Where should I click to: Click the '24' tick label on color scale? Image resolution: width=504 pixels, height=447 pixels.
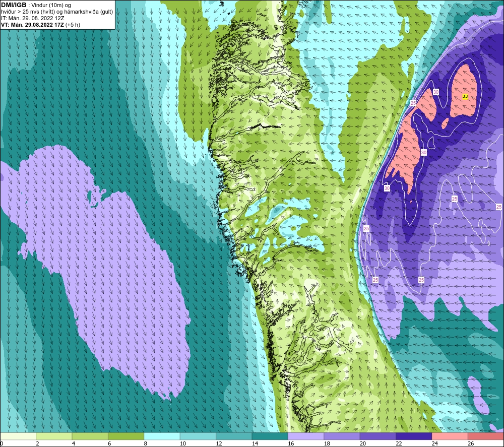tap(435, 443)
